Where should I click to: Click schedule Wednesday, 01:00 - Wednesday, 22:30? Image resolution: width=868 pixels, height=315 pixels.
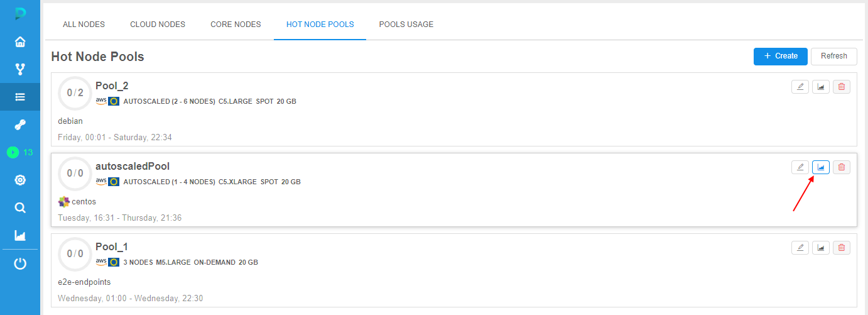click(x=130, y=298)
